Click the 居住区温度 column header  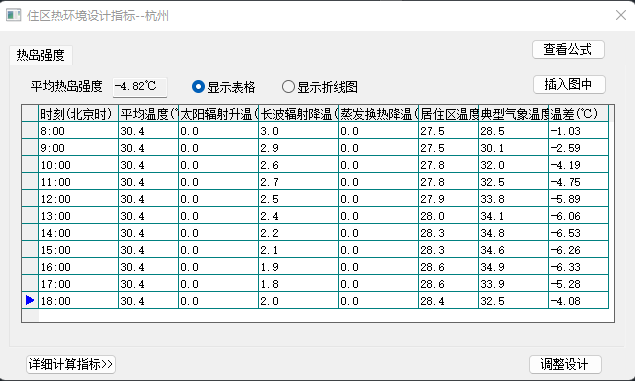click(x=449, y=114)
